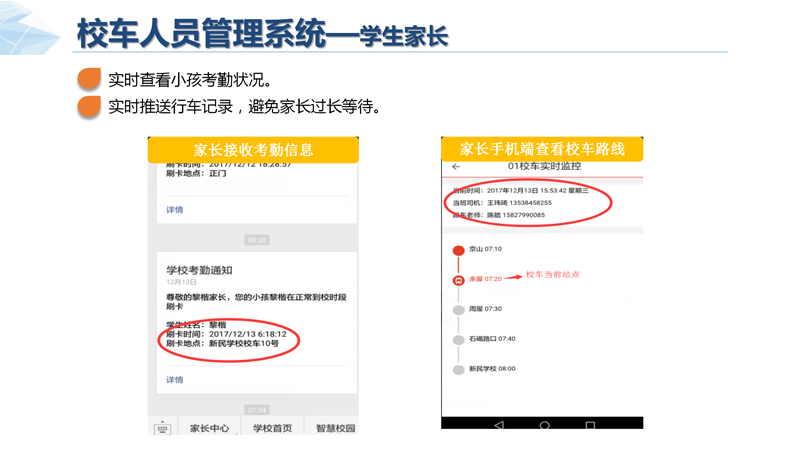Click the red dot for 京山 stop
Screen dimensions: 800x450
[459, 250]
